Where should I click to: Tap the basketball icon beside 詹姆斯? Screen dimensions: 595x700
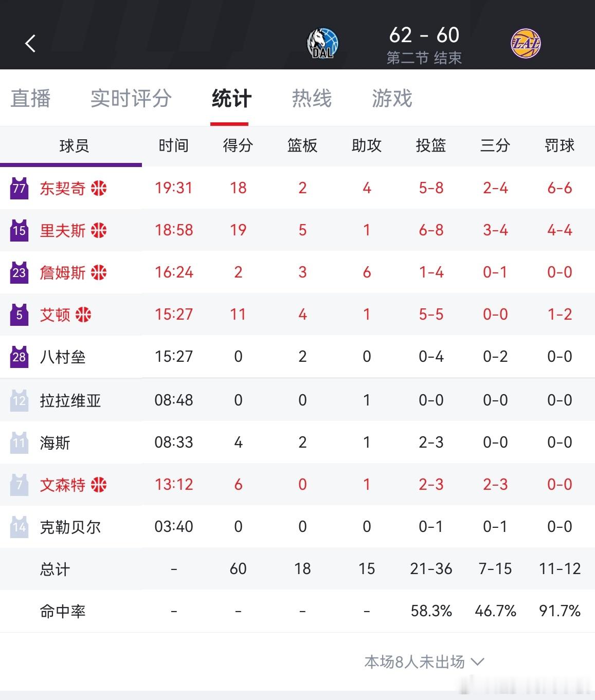[99, 272]
